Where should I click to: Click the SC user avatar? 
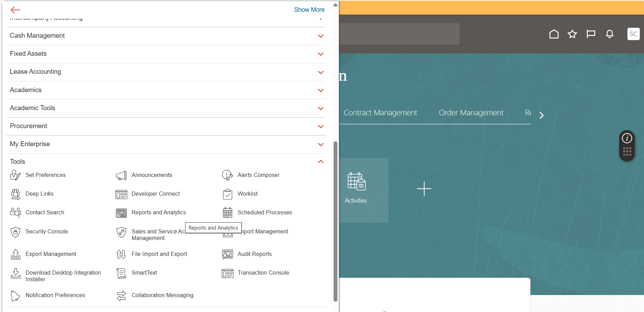point(633,34)
